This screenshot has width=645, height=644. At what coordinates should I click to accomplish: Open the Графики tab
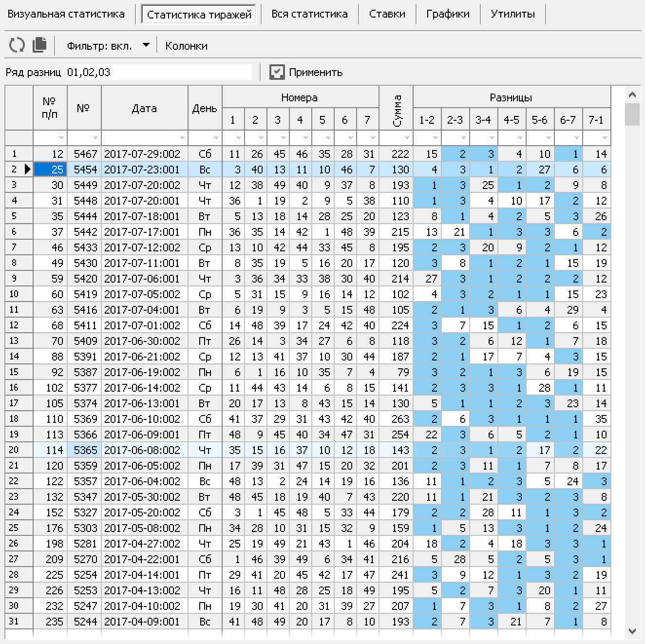(x=448, y=14)
